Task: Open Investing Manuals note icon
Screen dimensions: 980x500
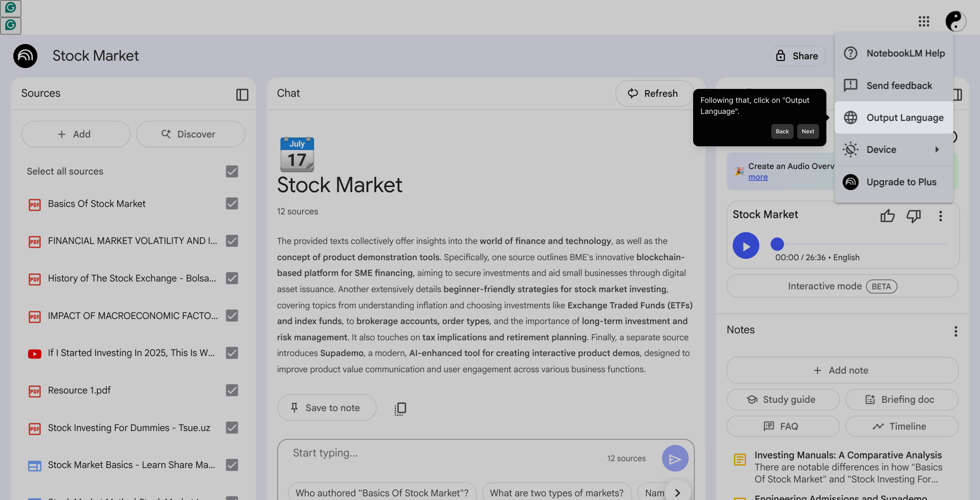Action: click(x=740, y=459)
